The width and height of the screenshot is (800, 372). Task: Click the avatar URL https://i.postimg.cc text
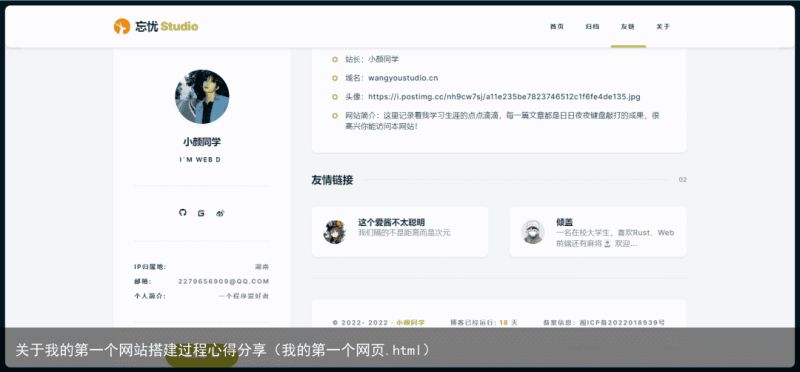(504, 96)
